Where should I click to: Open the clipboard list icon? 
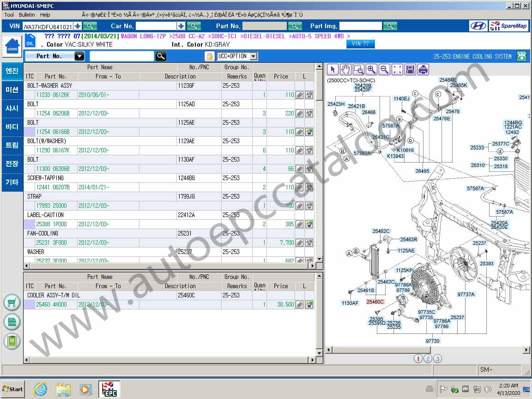(x=12, y=341)
